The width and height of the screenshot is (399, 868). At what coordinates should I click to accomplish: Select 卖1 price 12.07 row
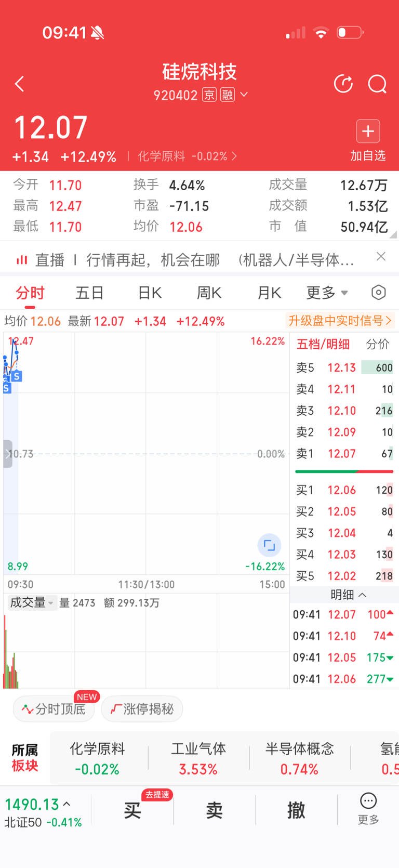[x=344, y=454]
